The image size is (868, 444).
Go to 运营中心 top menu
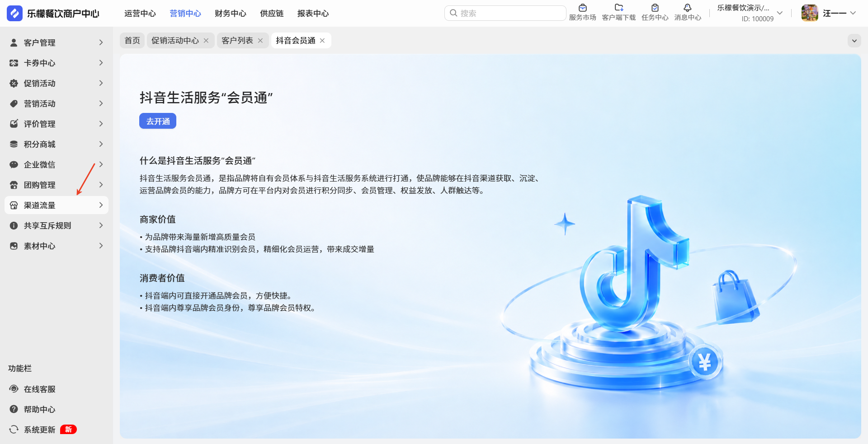click(x=140, y=14)
